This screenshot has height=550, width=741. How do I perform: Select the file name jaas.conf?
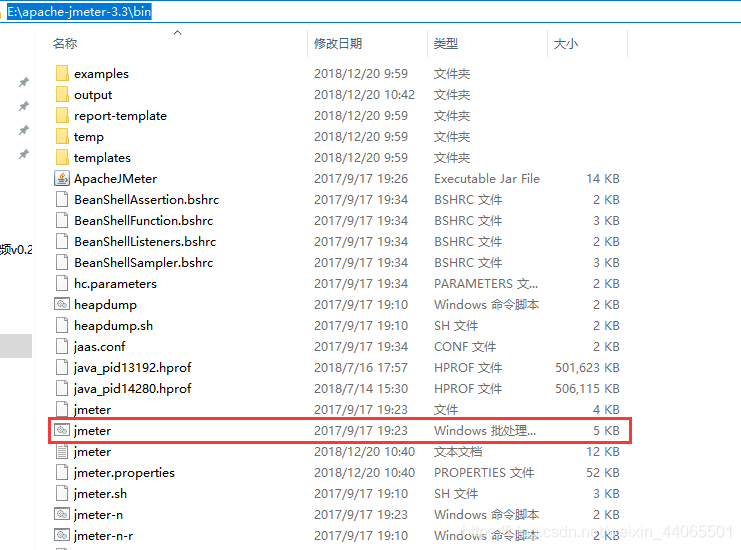100,347
